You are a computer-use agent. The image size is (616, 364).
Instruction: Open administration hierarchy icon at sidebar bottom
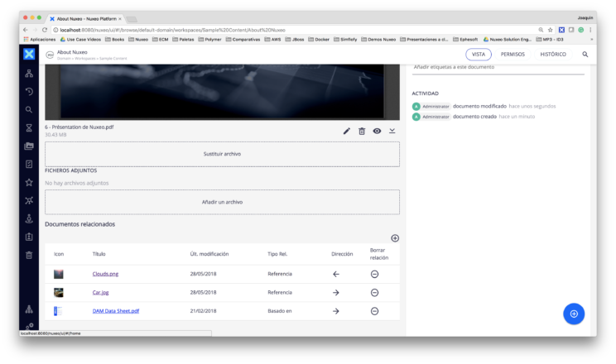(x=29, y=309)
